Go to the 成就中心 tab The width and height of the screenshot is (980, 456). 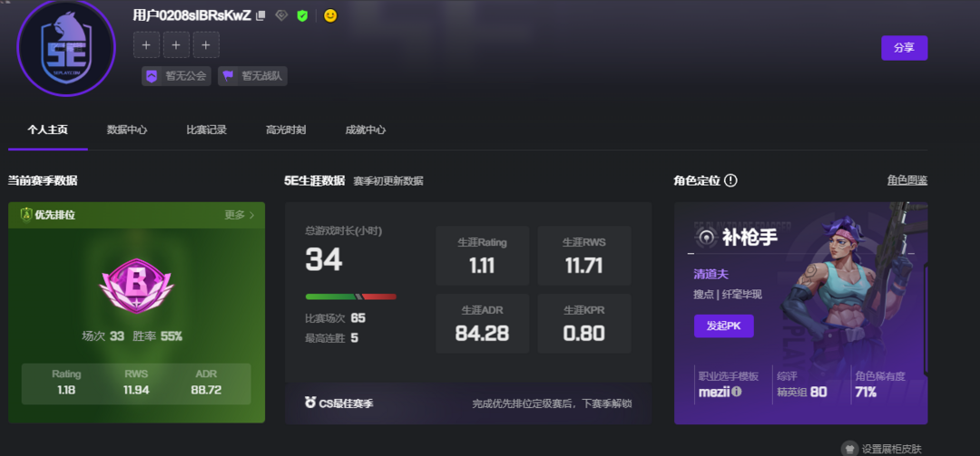point(366,130)
